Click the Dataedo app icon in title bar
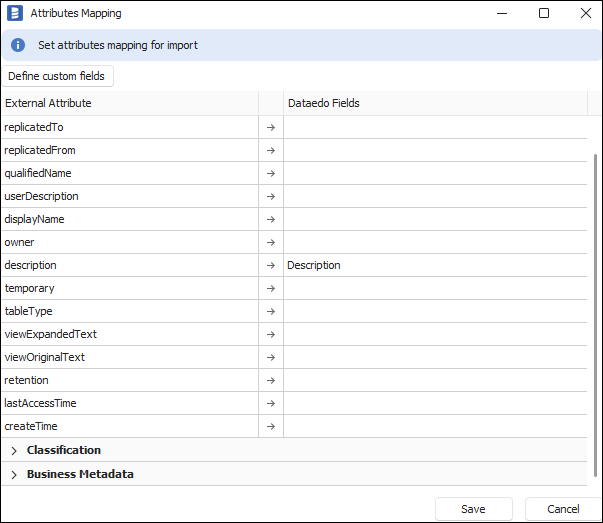The height and width of the screenshot is (523, 603). tap(14, 13)
